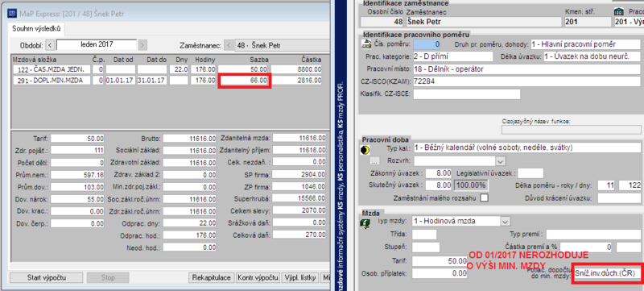Image resolution: width=644 pixels, height=291 pixels.
Task: Click the empty Klasifik. CZ-ISCE field
Action: [x=467, y=94]
